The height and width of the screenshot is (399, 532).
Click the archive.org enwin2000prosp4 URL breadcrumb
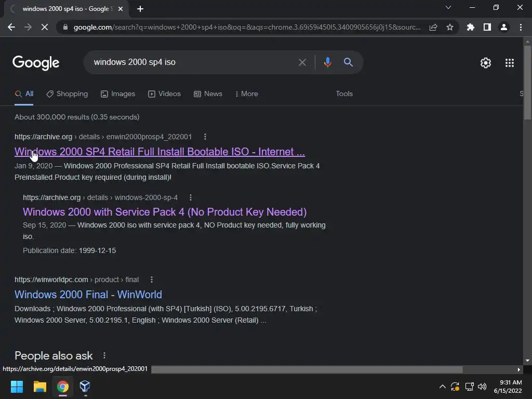[103, 137]
